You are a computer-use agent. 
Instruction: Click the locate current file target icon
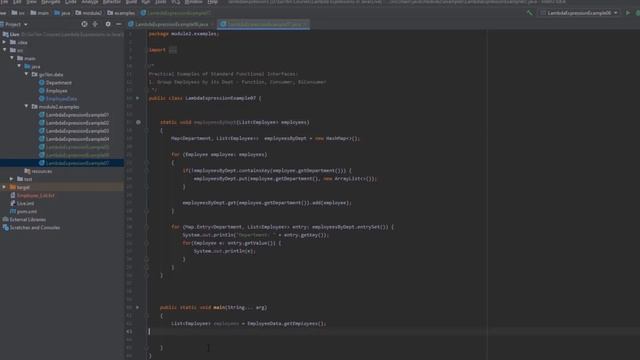click(84, 24)
